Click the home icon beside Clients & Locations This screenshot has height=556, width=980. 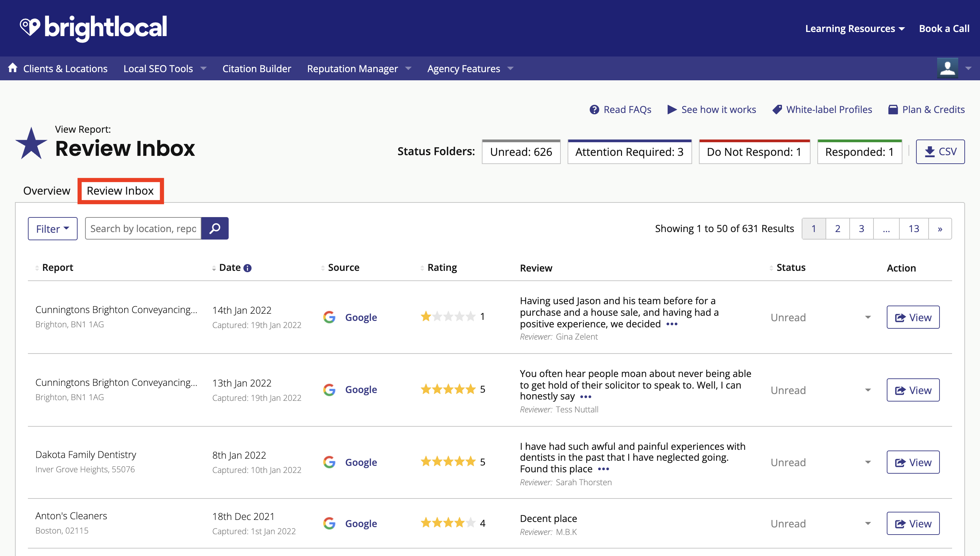(x=13, y=68)
